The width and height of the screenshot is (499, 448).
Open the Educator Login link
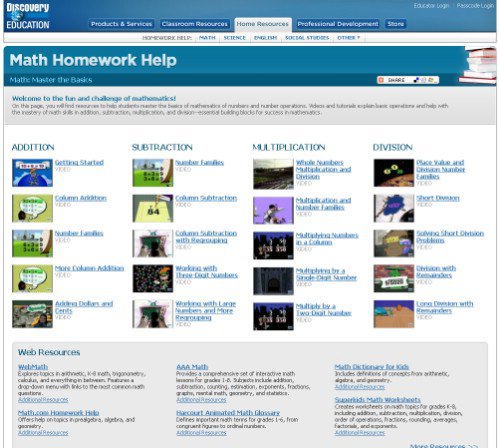(x=431, y=6)
